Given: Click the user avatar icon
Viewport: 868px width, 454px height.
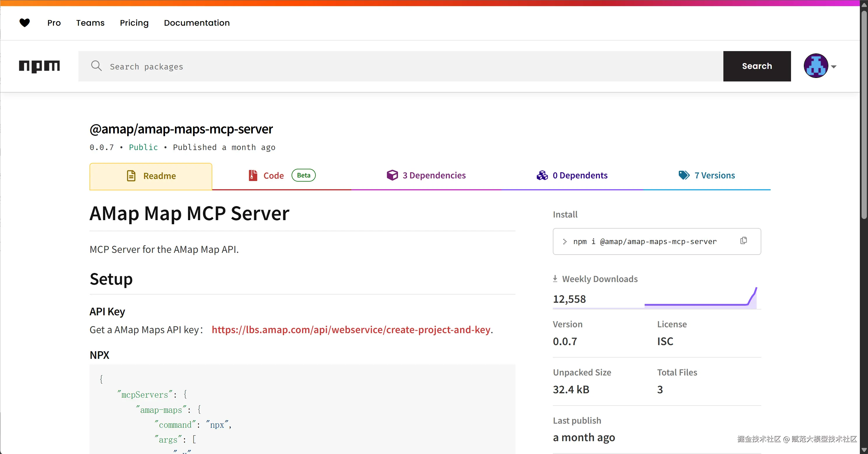Looking at the screenshot, I should (816, 66).
